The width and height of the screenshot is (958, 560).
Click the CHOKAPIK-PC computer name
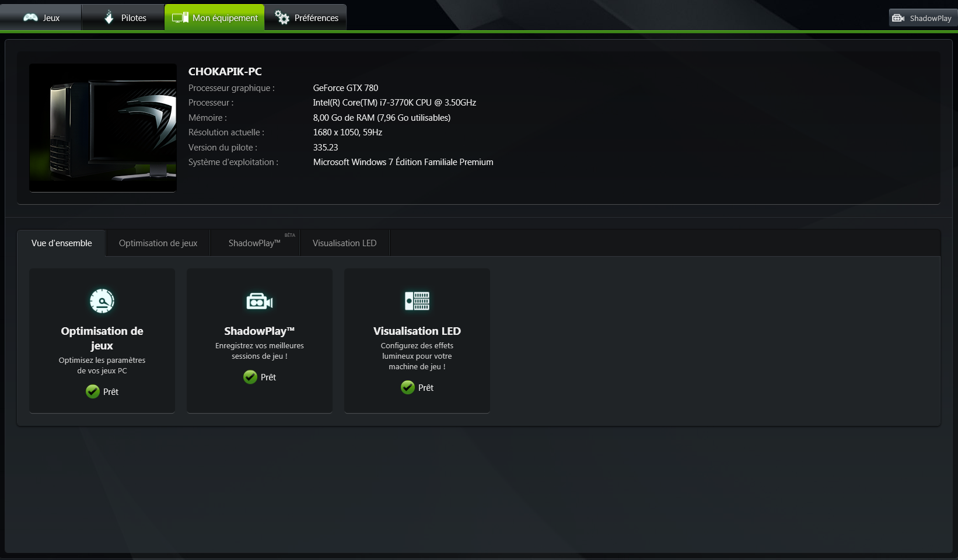coord(225,72)
